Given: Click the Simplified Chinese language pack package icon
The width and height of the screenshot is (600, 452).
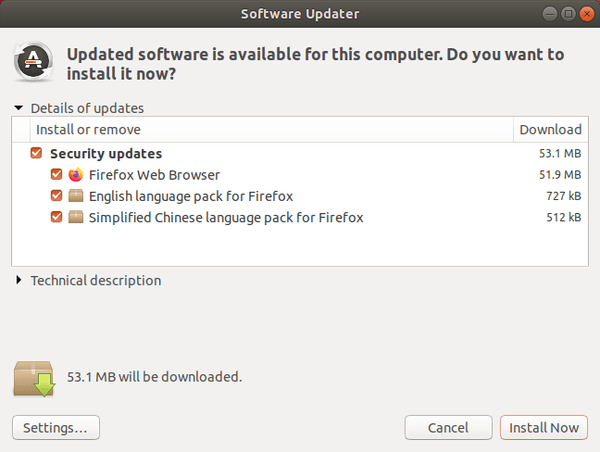Looking at the screenshot, I should click(x=76, y=217).
